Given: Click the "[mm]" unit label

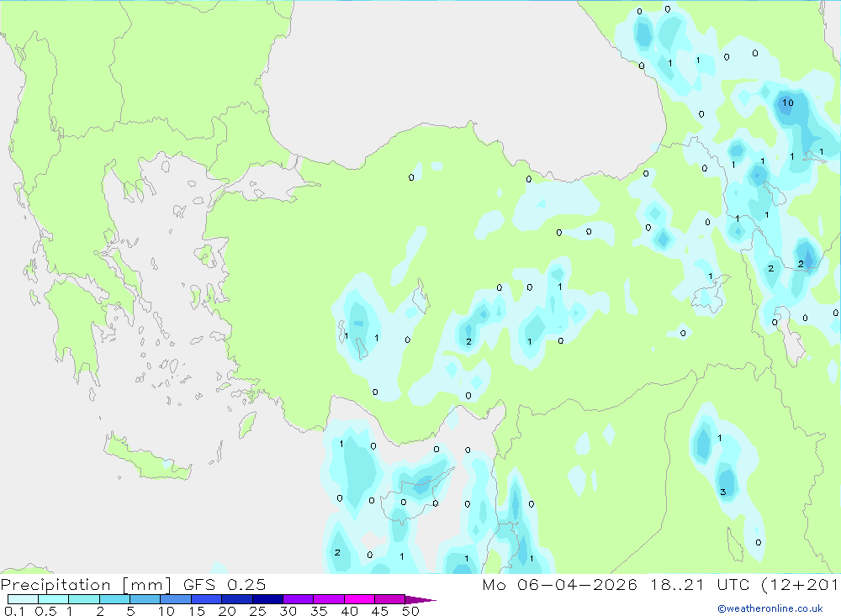Looking at the screenshot, I should 146,585.
